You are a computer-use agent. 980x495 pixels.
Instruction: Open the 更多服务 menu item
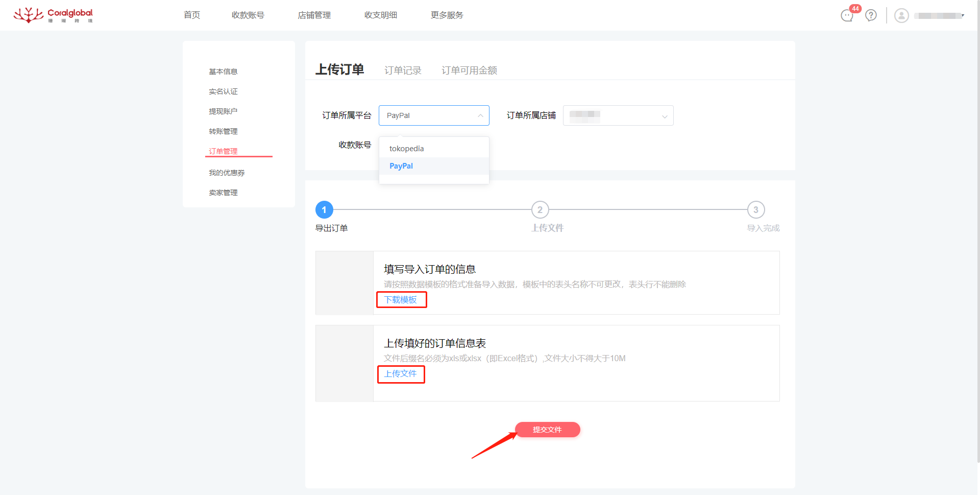point(447,15)
